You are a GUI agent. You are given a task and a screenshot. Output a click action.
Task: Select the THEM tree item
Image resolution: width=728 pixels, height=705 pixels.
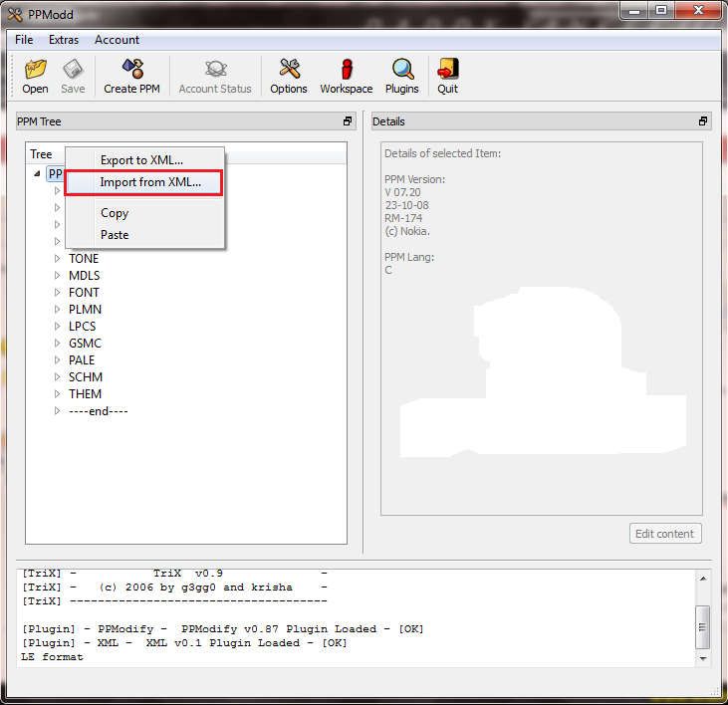click(85, 394)
